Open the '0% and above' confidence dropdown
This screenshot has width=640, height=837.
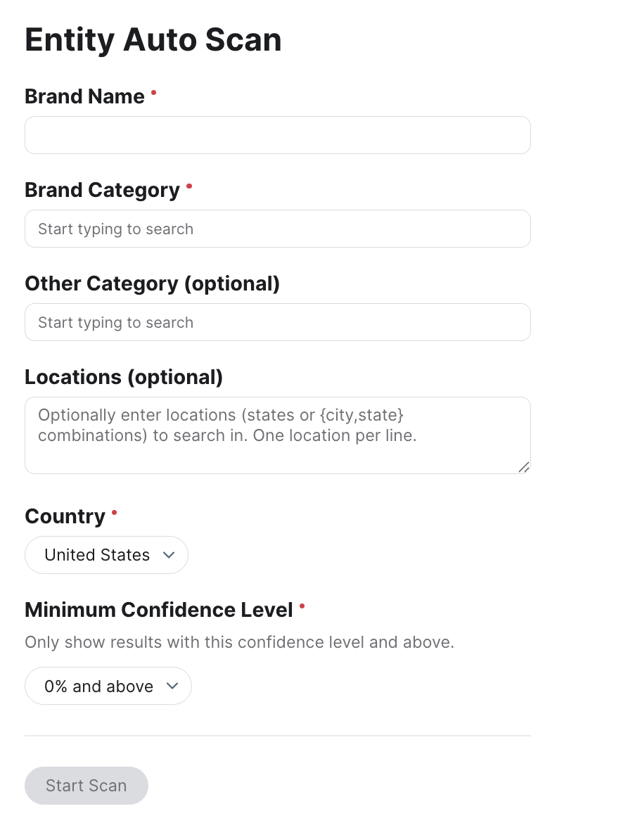point(108,686)
